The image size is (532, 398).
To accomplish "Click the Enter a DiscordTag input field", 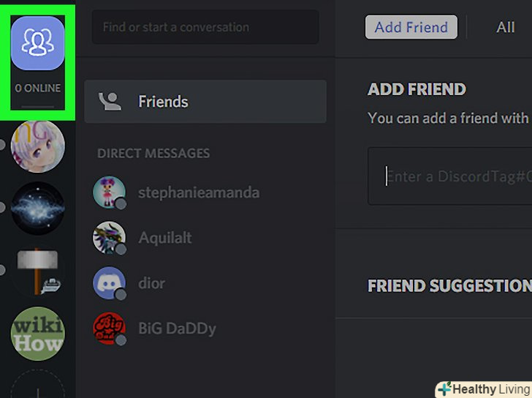I will [450, 176].
